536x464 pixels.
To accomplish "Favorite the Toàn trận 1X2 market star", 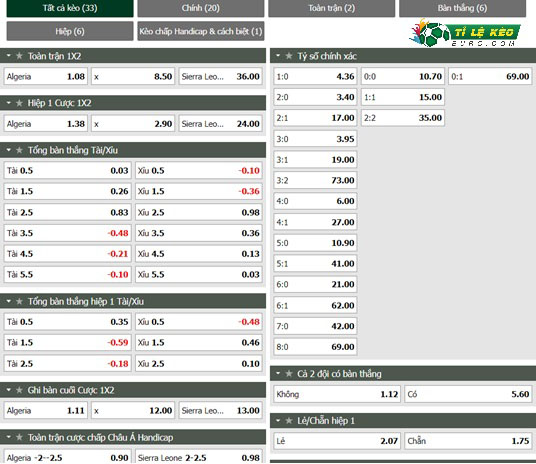I will pyautogui.click(x=19, y=56).
